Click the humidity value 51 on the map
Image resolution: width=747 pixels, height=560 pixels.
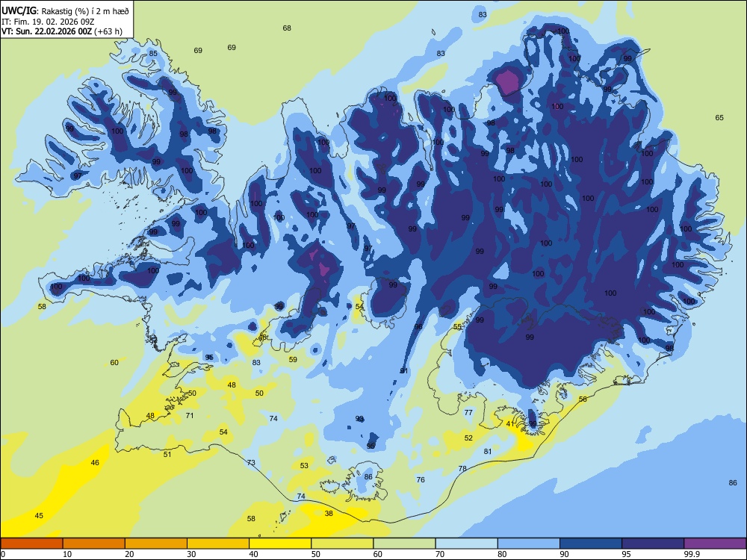[167, 454]
